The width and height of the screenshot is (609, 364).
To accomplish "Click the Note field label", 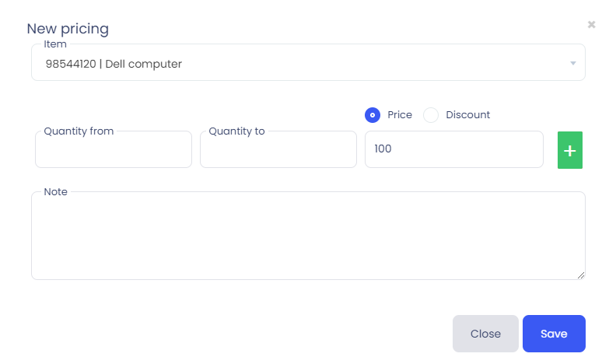I will point(56,191).
